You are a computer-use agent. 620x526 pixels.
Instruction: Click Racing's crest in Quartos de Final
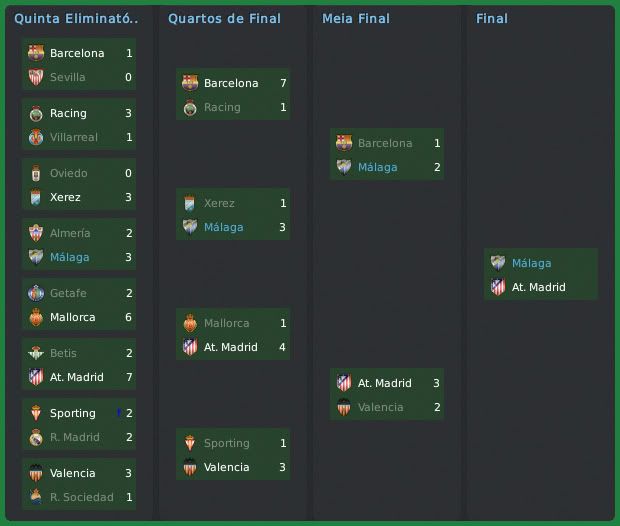[x=190, y=107]
